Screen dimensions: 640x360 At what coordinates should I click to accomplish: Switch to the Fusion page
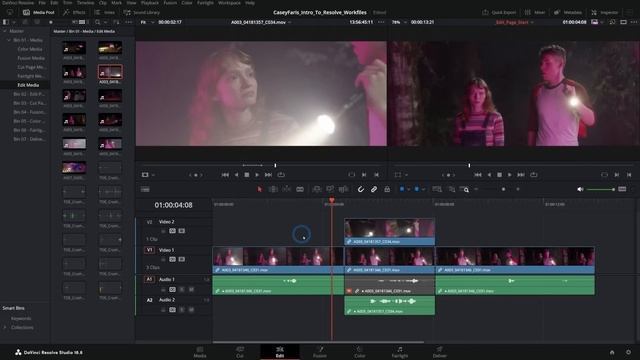[x=320, y=352]
